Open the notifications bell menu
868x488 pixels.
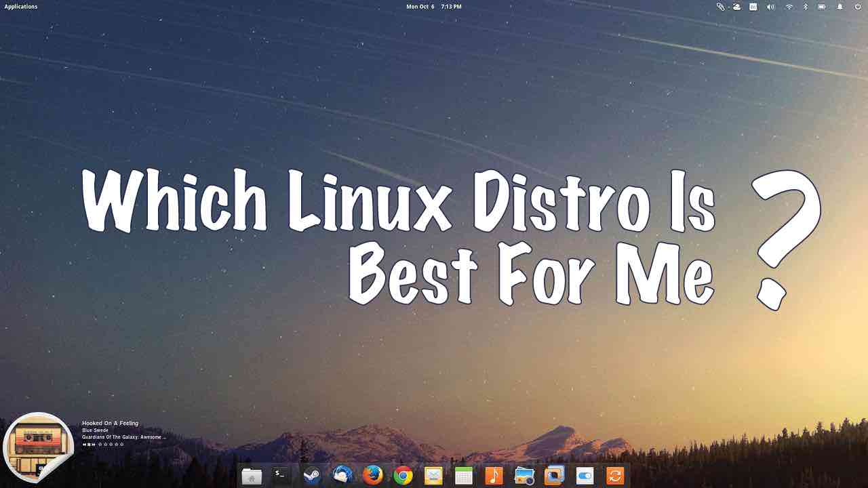(839, 6)
